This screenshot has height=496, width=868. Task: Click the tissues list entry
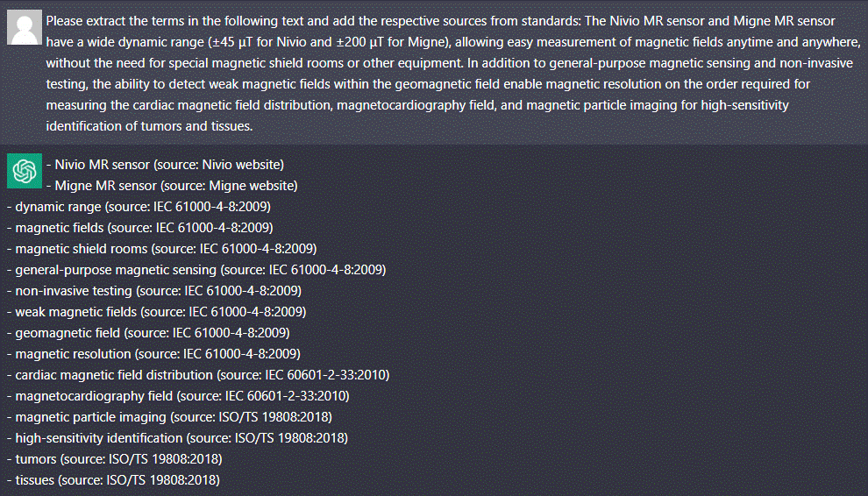click(113, 480)
